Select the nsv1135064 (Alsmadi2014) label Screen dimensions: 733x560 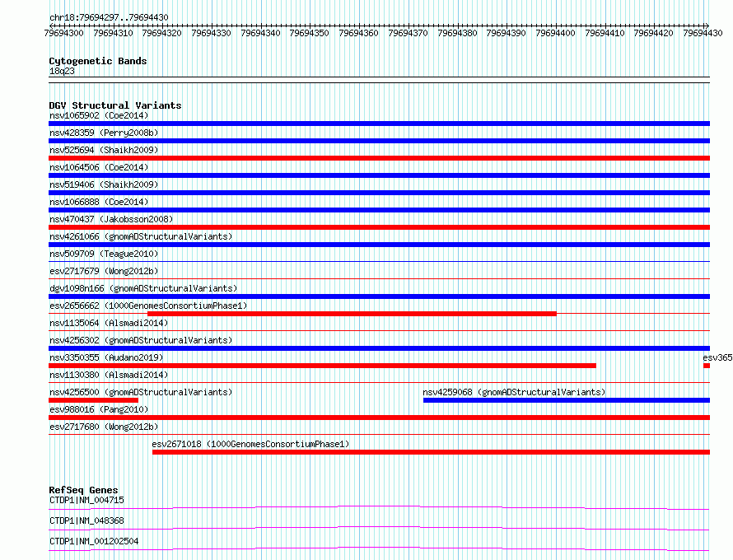(109, 323)
